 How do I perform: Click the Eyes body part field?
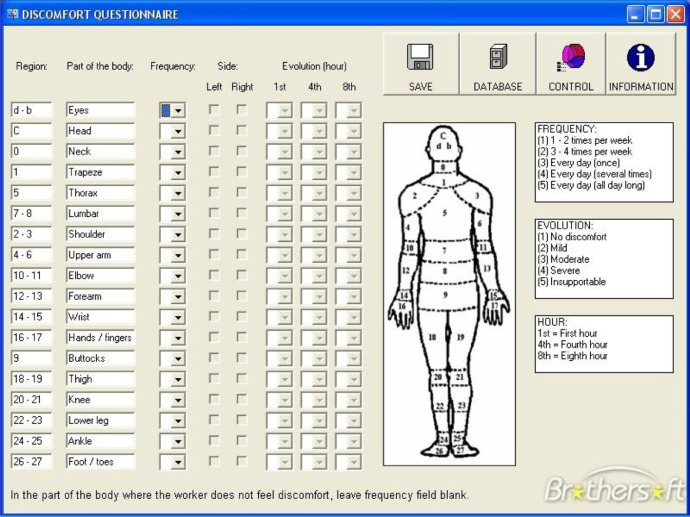click(100, 110)
